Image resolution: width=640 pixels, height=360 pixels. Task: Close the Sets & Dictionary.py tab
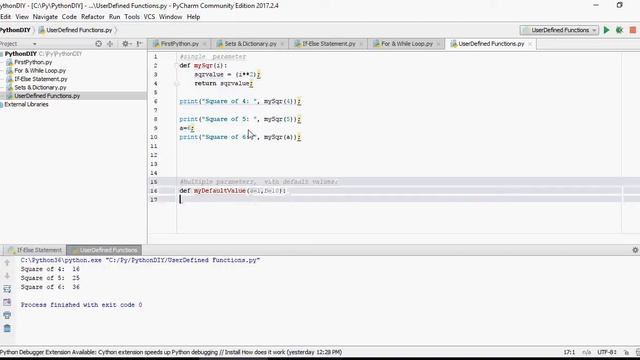(282, 44)
